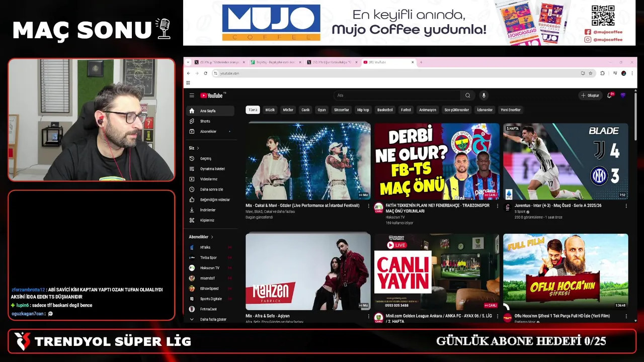
Task: Click the YouTube logo
Action: point(211,96)
